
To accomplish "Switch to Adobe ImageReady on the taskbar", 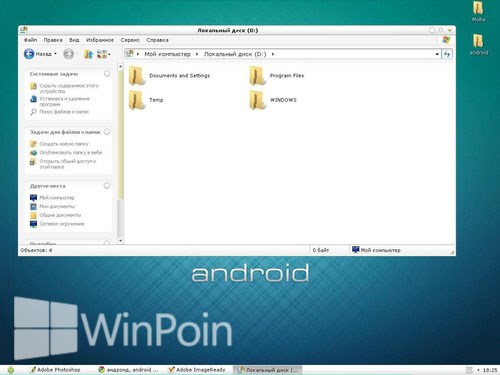I will tap(197, 370).
